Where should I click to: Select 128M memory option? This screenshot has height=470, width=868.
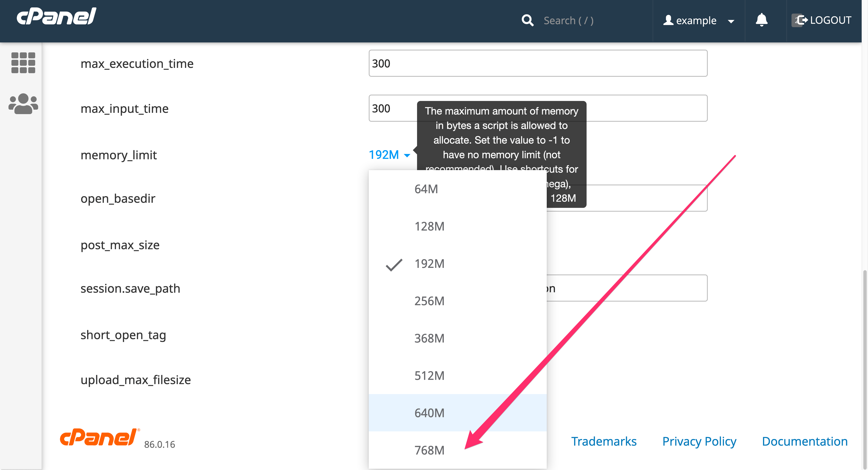(429, 226)
